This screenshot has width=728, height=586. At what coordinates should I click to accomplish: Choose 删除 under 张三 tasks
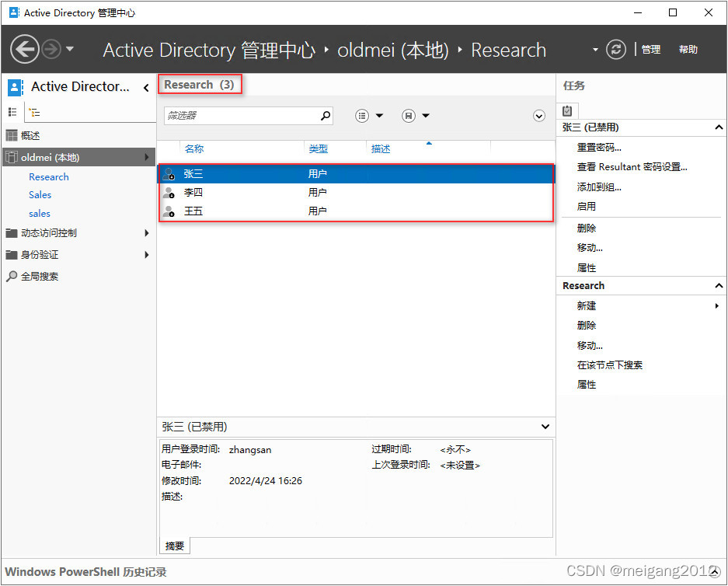pyautogui.click(x=587, y=228)
